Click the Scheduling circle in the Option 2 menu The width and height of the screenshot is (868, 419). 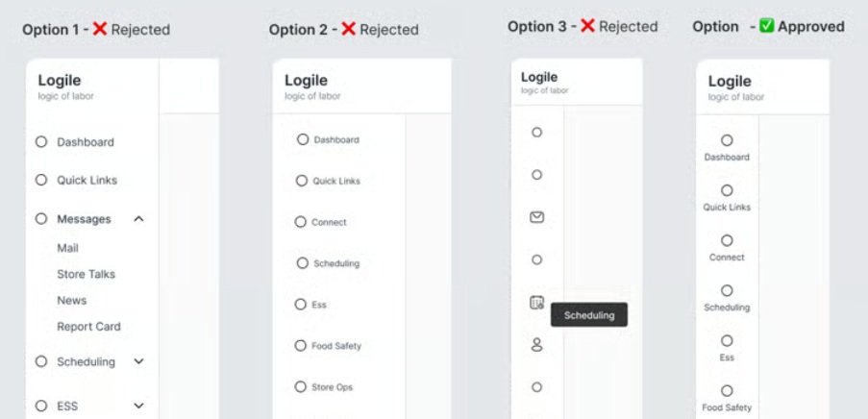pyautogui.click(x=303, y=263)
